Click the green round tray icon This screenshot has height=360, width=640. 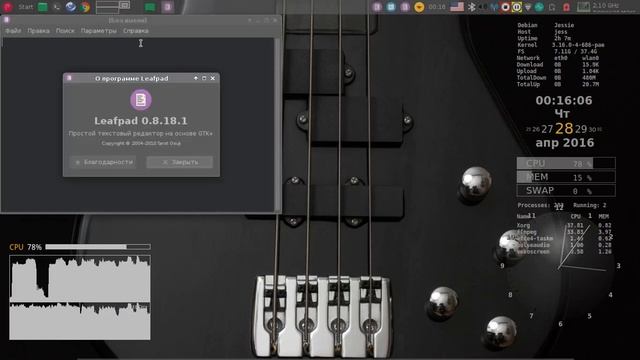click(x=539, y=7)
